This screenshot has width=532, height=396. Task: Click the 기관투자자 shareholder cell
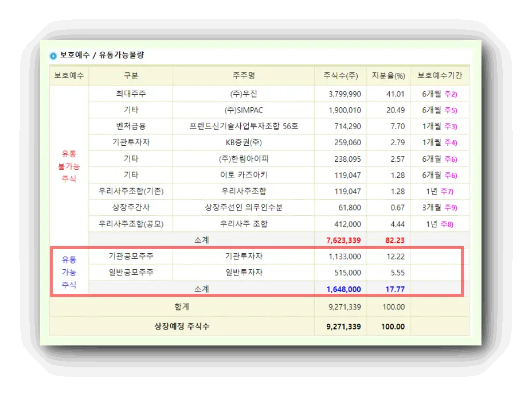coord(243,257)
